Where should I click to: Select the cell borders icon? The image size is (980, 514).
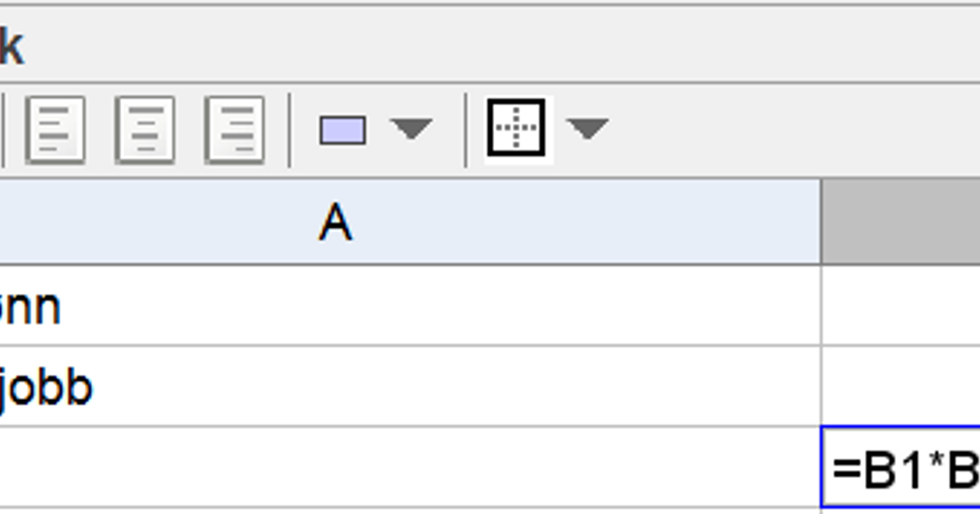[x=517, y=129]
